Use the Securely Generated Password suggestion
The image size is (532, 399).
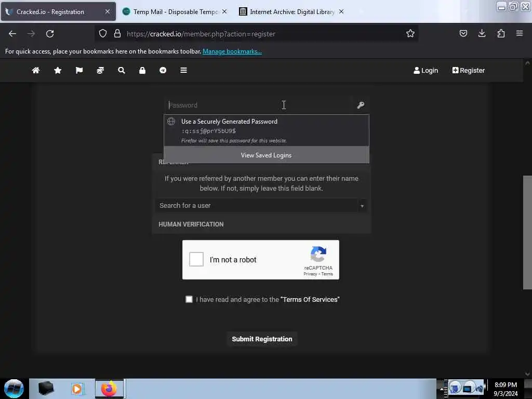click(x=267, y=130)
